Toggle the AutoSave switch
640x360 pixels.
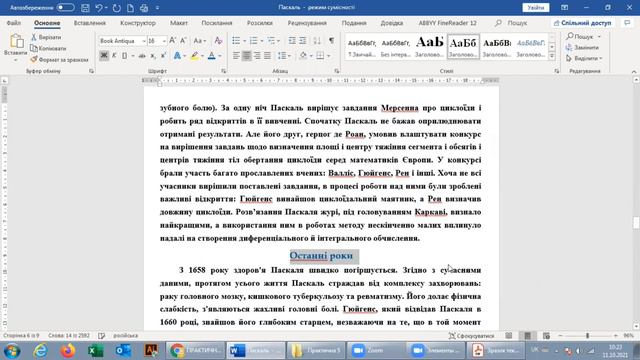tap(65, 7)
